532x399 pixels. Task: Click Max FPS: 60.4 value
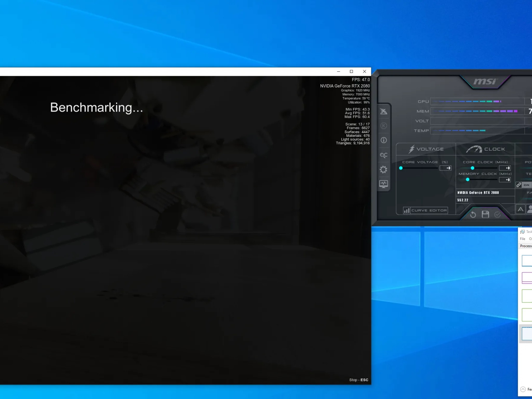coord(357,117)
